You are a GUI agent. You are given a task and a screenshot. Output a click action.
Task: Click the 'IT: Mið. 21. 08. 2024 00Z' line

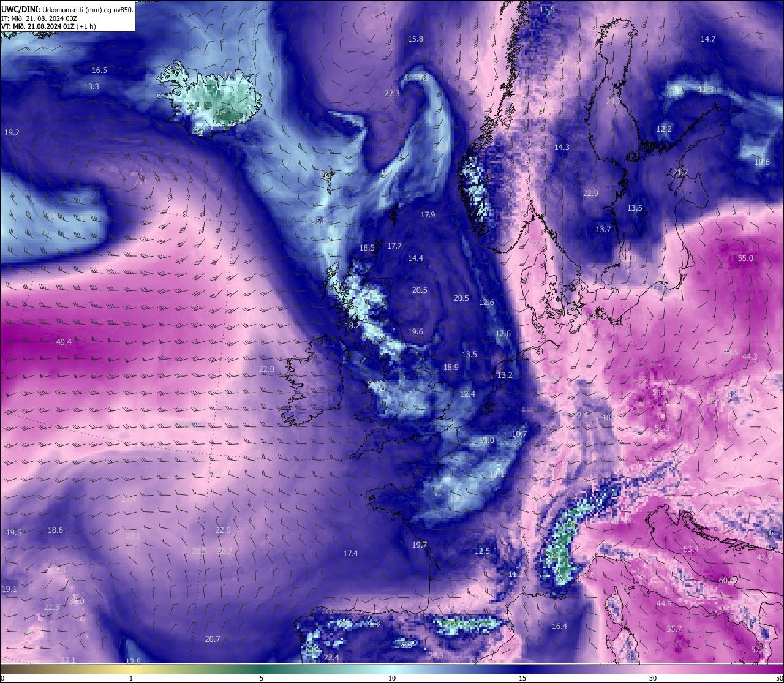click(39, 18)
